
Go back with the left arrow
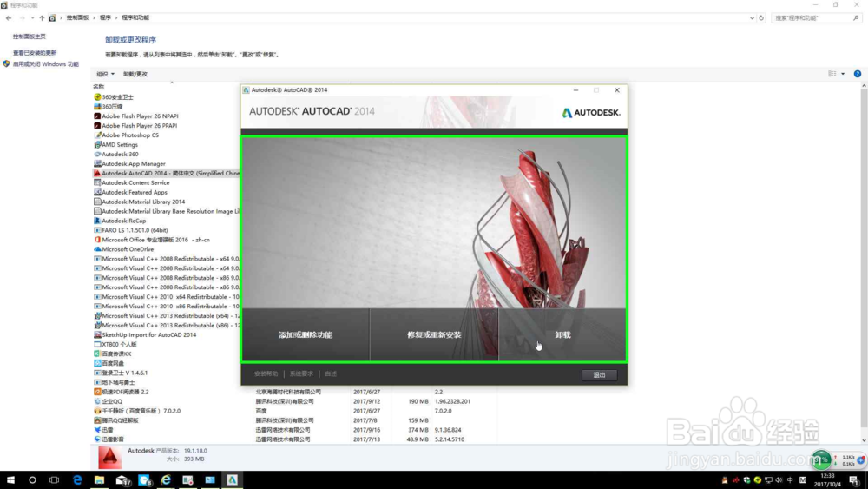(x=9, y=17)
